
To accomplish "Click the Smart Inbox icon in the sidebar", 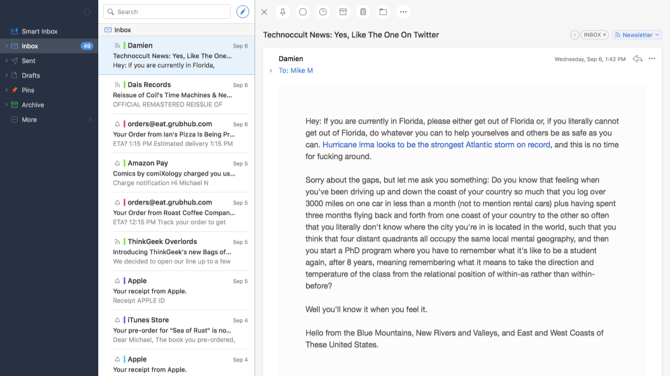I will (15, 31).
